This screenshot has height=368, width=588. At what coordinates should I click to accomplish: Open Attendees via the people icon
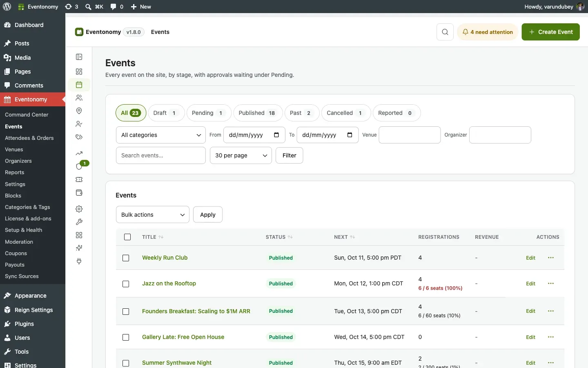click(79, 98)
